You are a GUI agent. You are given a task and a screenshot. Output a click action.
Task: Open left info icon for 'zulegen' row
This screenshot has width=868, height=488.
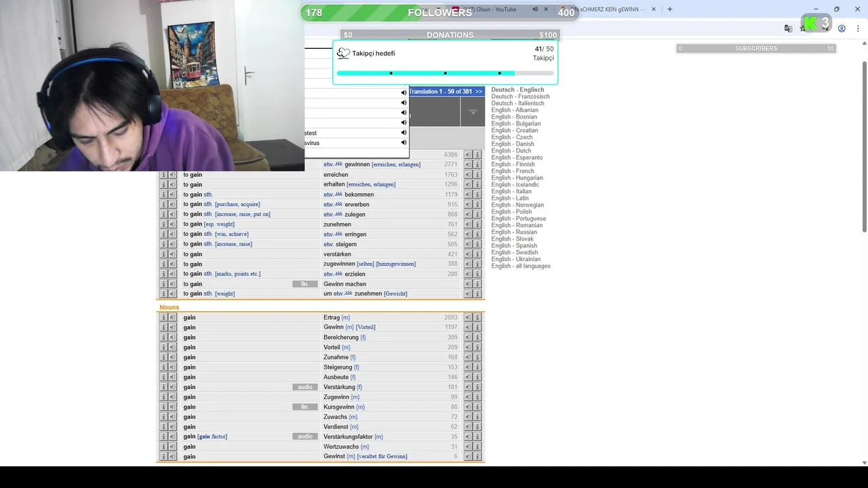coord(163,214)
